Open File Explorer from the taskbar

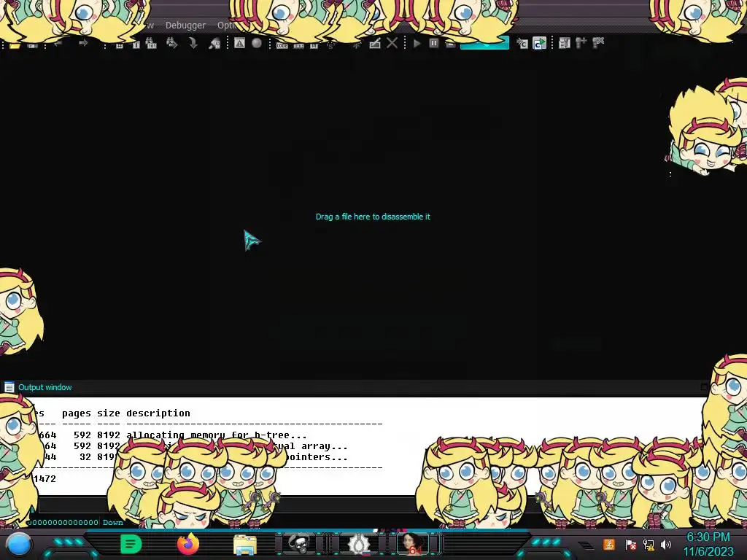pos(245,545)
